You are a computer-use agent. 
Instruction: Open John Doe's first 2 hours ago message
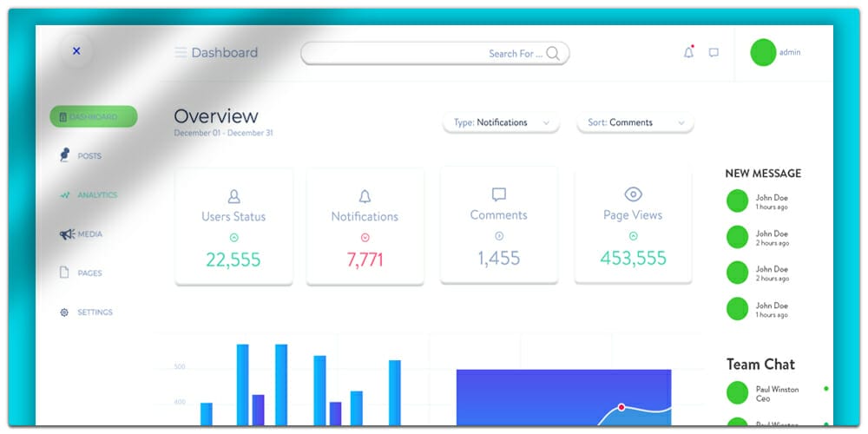tap(757, 237)
